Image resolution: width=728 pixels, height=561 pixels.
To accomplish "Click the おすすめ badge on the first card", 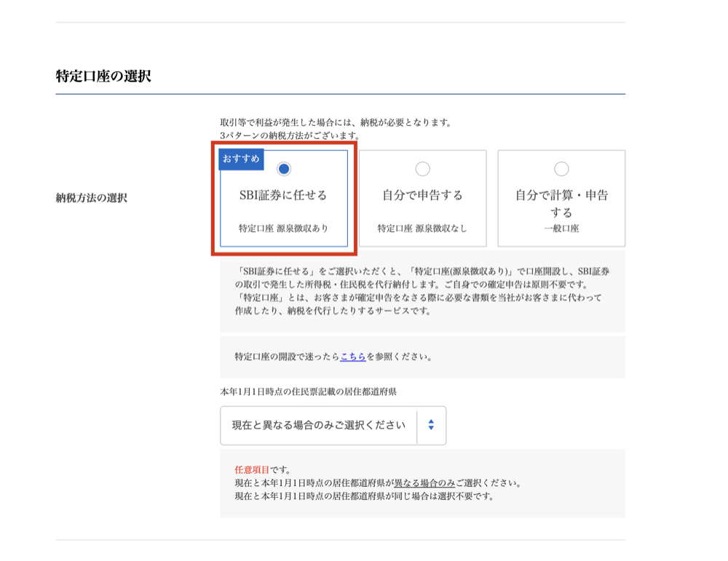I will (241, 159).
